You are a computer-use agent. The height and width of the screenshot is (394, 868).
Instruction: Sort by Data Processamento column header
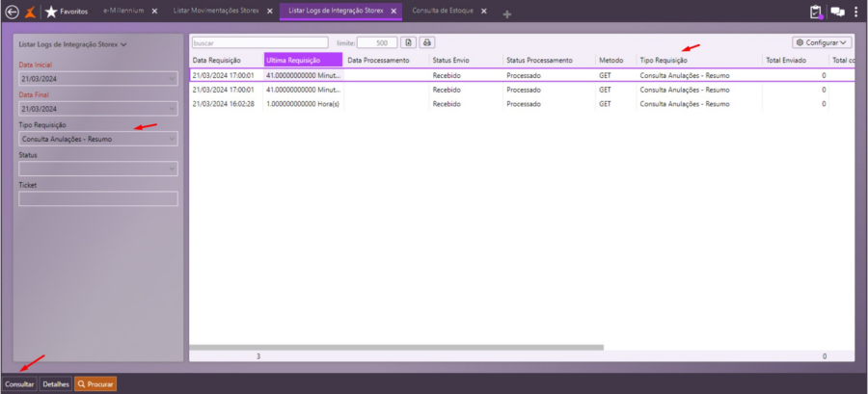click(x=387, y=61)
